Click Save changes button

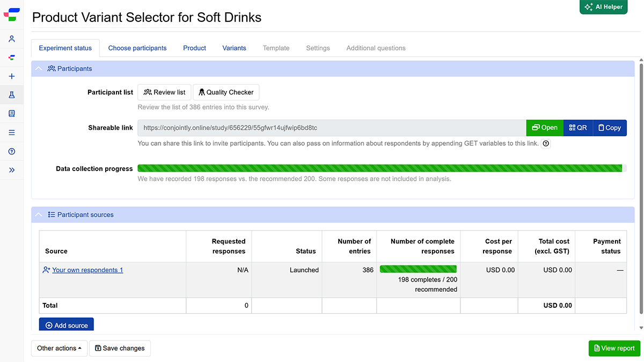click(x=120, y=348)
